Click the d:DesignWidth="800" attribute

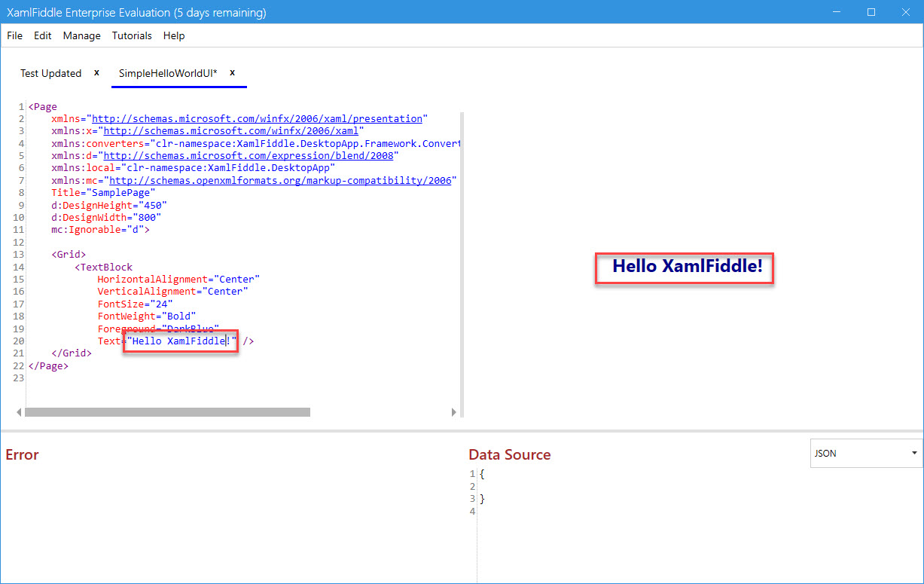click(x=106, y=217)
